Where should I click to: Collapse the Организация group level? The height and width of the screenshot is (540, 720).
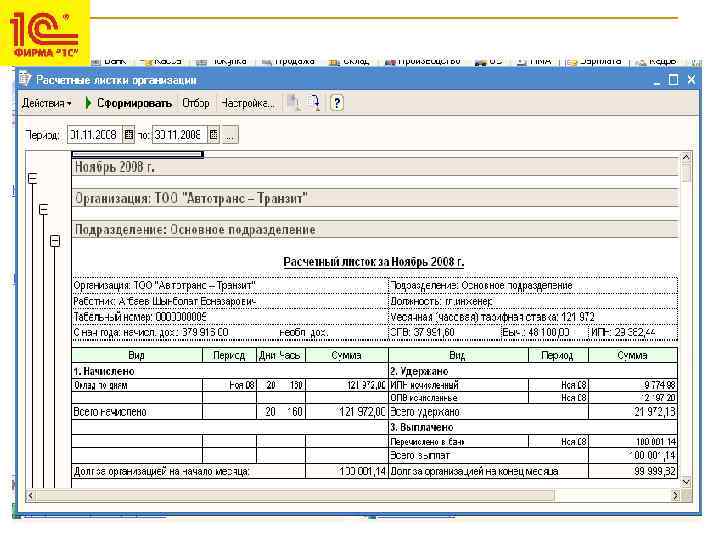(43, 209)
